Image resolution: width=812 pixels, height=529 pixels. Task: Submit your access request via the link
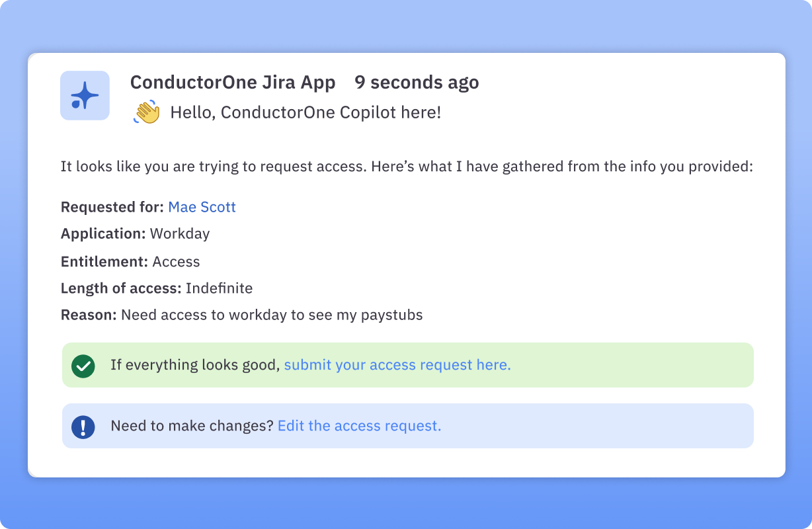tap(397, 364)
